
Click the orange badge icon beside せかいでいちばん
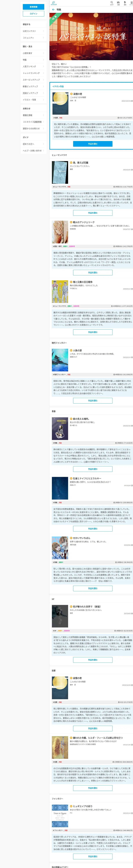click(71, 538)
